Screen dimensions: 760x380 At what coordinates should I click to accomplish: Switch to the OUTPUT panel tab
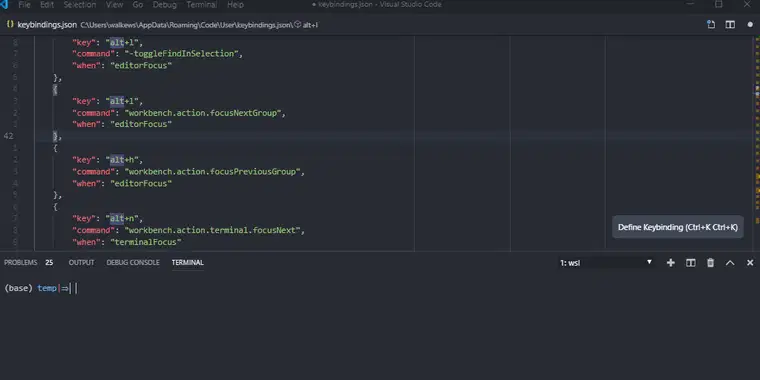(81, 262)
